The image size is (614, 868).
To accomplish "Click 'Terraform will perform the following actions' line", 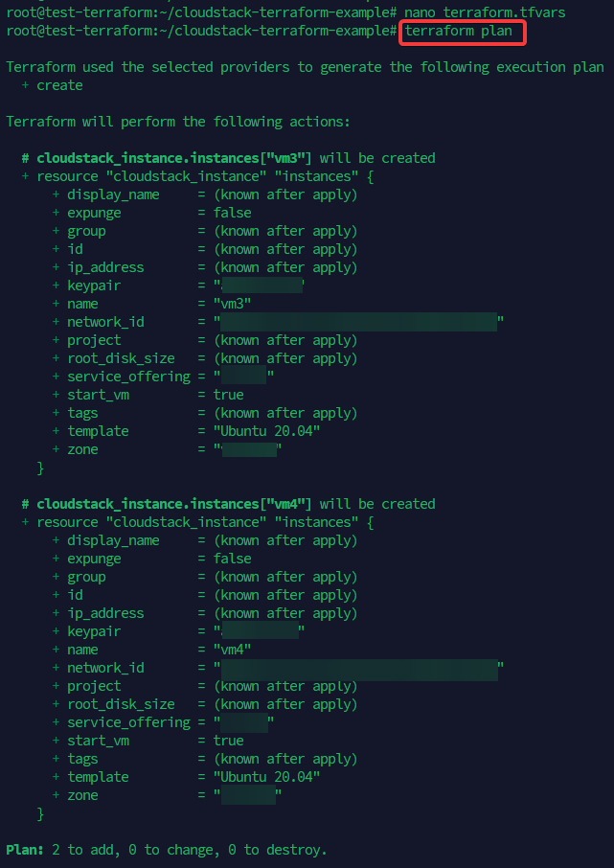I will (178, 122).
